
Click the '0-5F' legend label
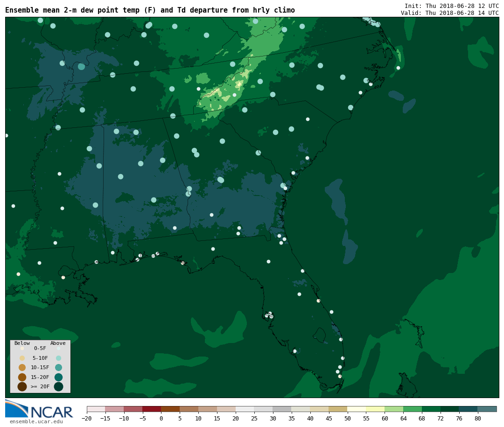click(x=40, y=348)
